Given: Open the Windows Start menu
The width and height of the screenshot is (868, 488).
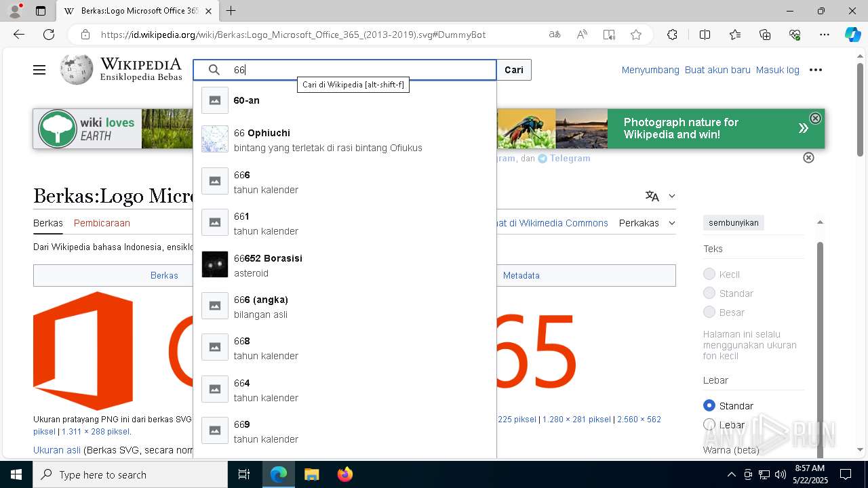Looking at the screenshot, I should pos(16,474).
